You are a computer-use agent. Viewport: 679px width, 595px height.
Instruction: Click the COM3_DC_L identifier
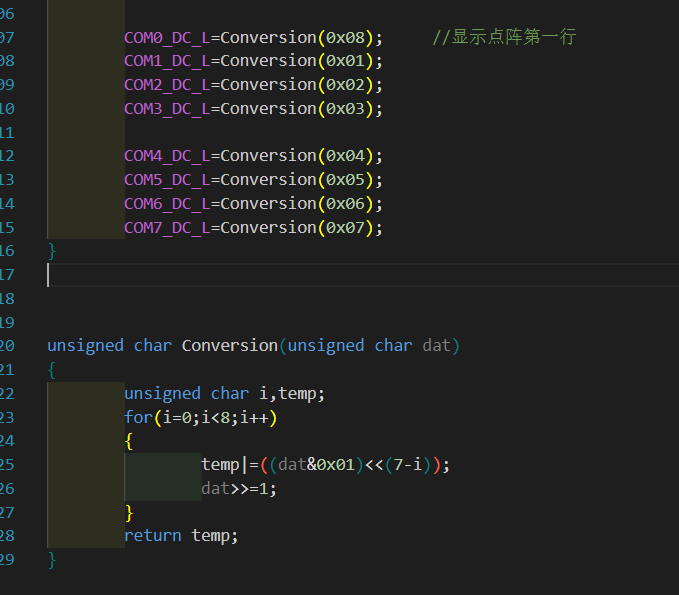(166, 108)
